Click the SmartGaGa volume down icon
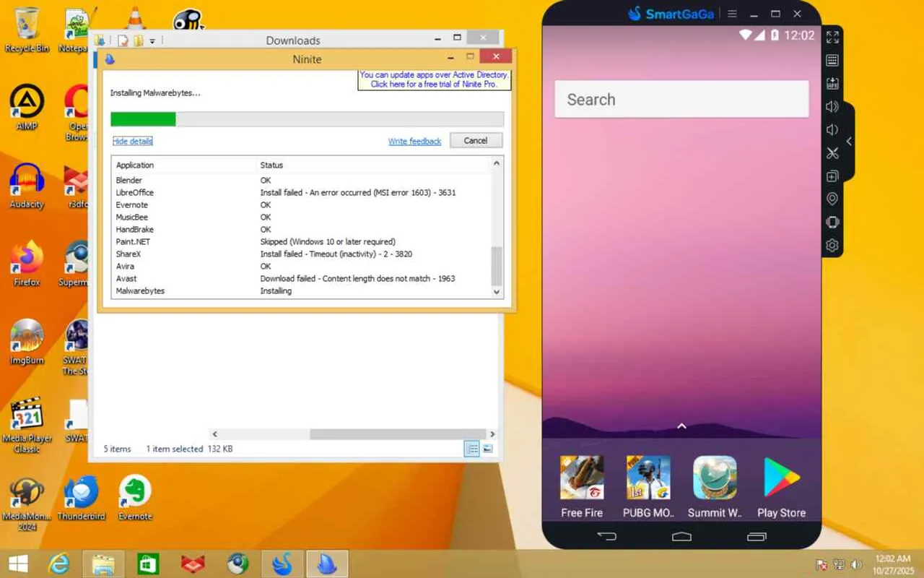 point(832,130)
